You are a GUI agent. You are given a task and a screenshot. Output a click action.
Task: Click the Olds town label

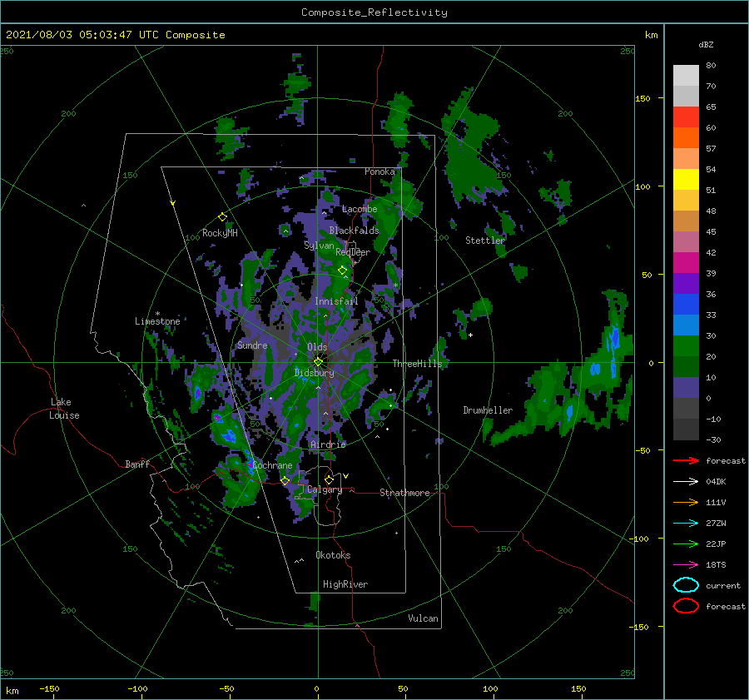point(317,347)
